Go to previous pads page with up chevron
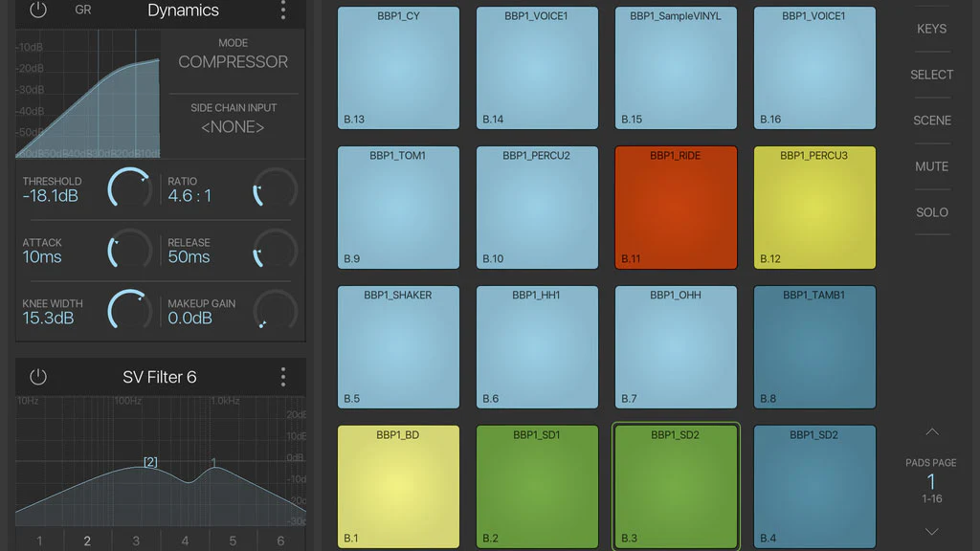 tap(931, 432)
